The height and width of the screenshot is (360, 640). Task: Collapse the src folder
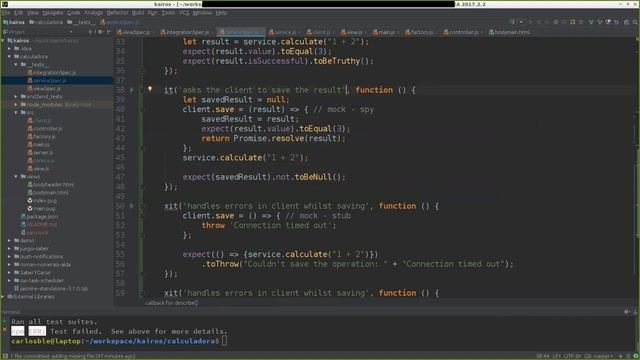click(x=16, y=113)
